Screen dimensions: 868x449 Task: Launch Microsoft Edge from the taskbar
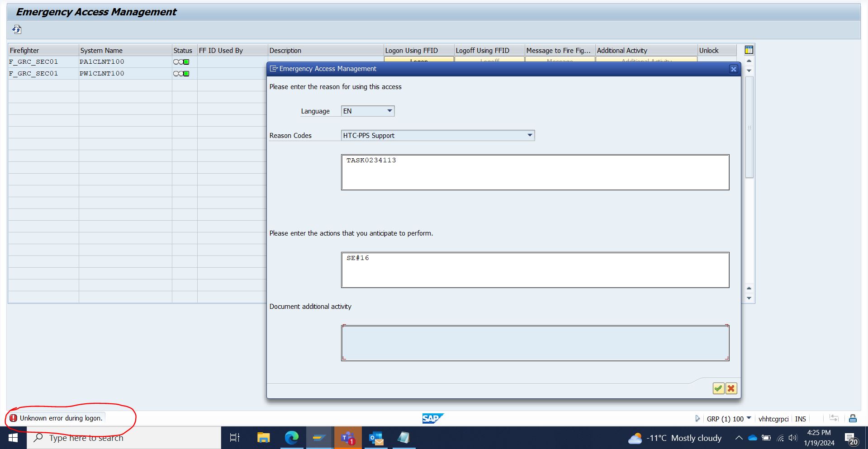[x=292, y=438]
